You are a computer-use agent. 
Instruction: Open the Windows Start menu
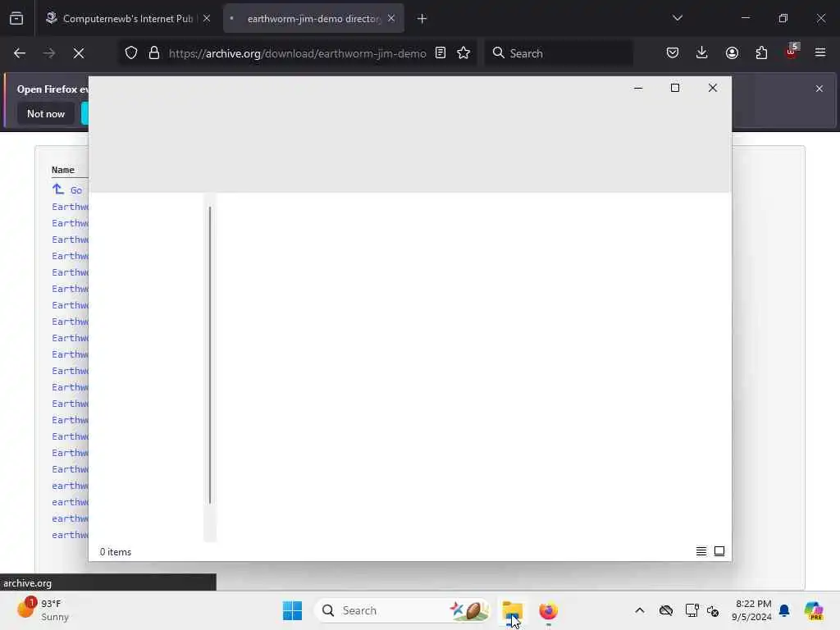click(x=293, y=610)
